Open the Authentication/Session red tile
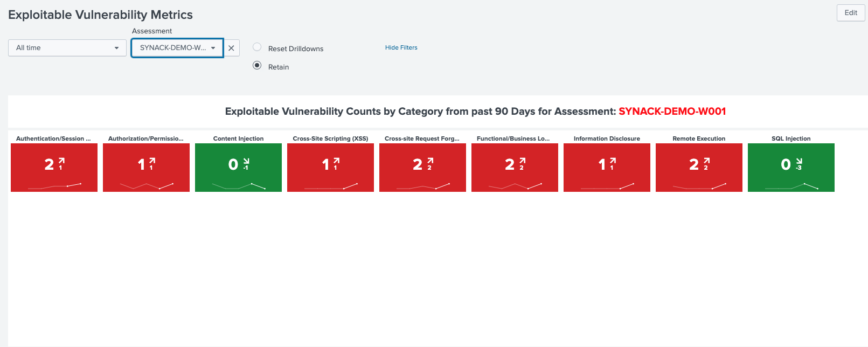Image resolution: width=868 pixels, height=347 pixels. pos(54,167)
